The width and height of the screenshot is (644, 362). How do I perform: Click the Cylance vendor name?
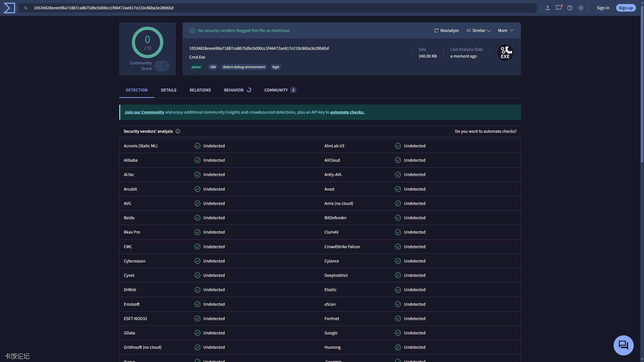point(332,261)
